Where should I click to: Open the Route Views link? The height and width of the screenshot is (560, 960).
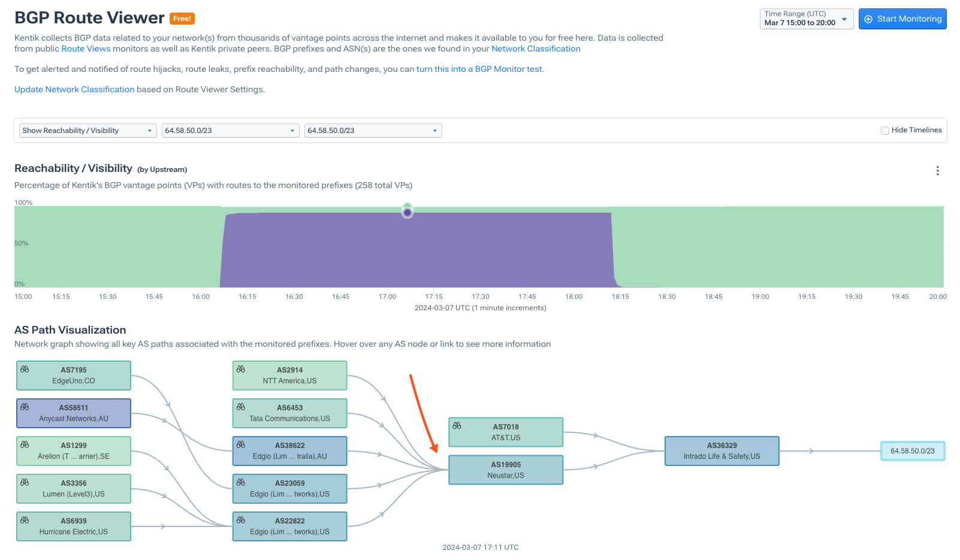click(x=86, y=49)
